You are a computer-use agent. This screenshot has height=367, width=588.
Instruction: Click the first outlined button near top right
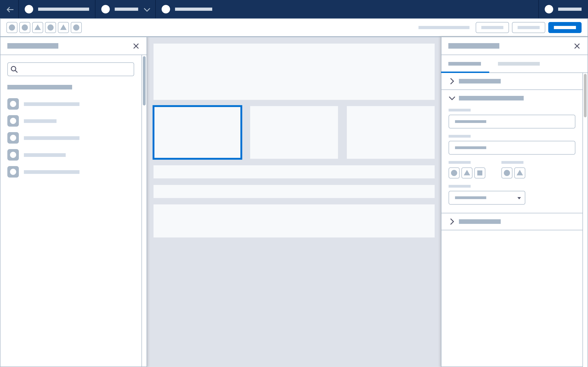(x=492, y=28)
